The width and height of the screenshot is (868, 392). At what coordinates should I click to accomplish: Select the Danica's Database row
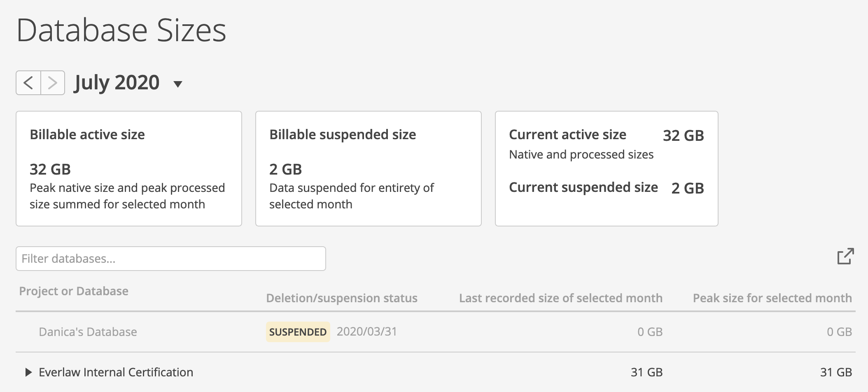[x=436, y=332]
